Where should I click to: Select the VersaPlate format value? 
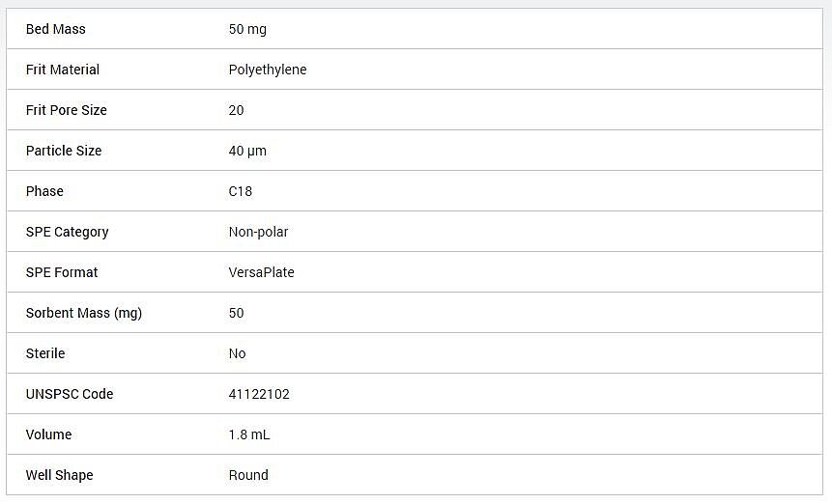262,272
